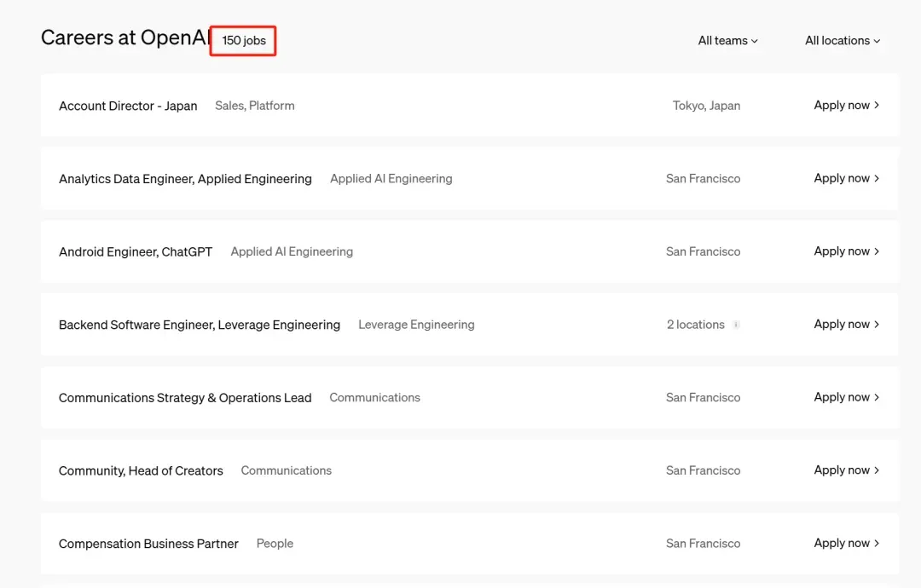This screenshot has width=921, height=588.
Task: Expand the All locations filter dropdown
Action: (843, 41)
